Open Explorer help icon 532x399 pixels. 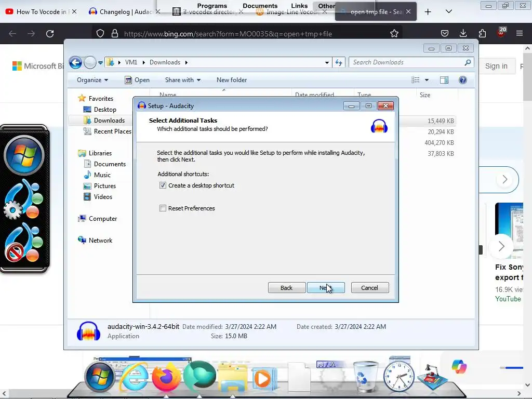463,80
